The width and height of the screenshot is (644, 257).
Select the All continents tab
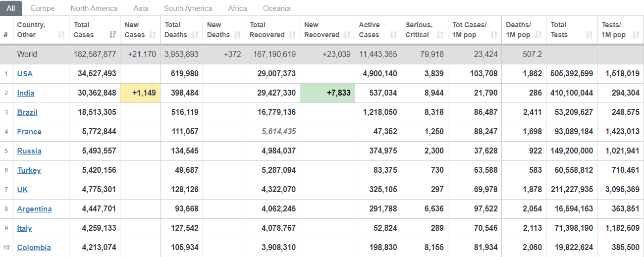[x=11, y=8]
